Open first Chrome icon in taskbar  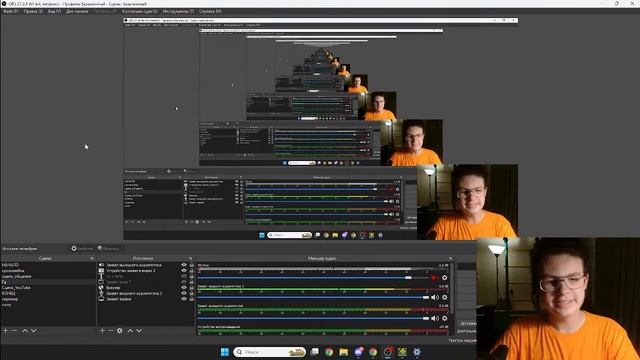(x=329, y=352)
